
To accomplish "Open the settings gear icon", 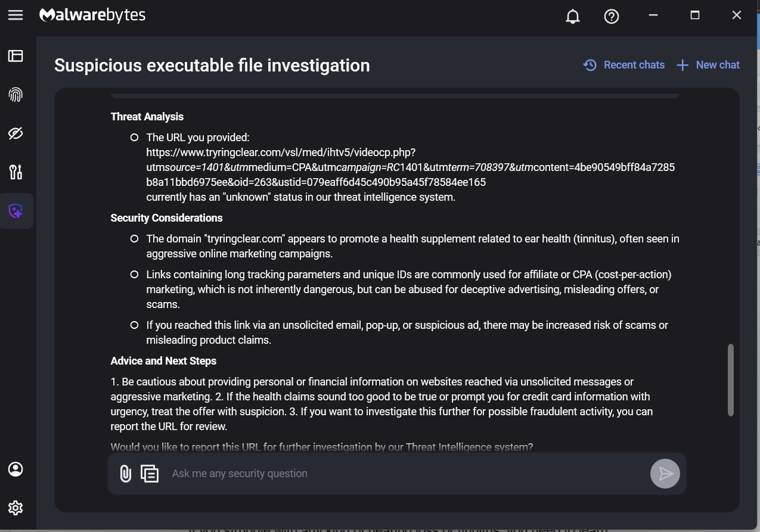I will pyautogui.click(x=15, y=508).
